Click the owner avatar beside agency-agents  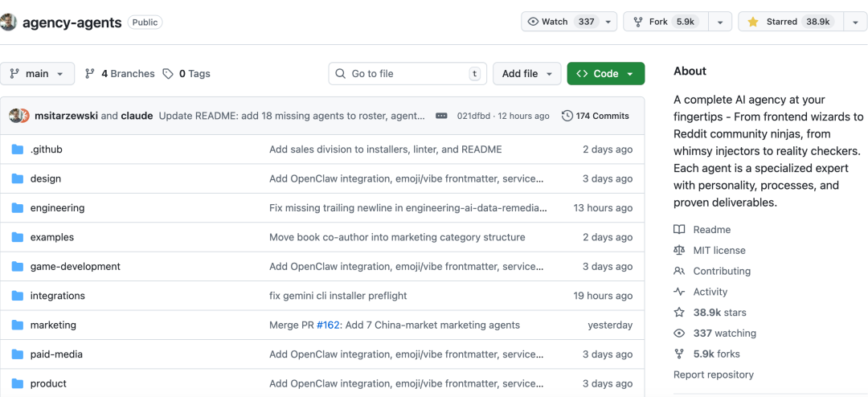pyautogui.click(x=8, y=23)
